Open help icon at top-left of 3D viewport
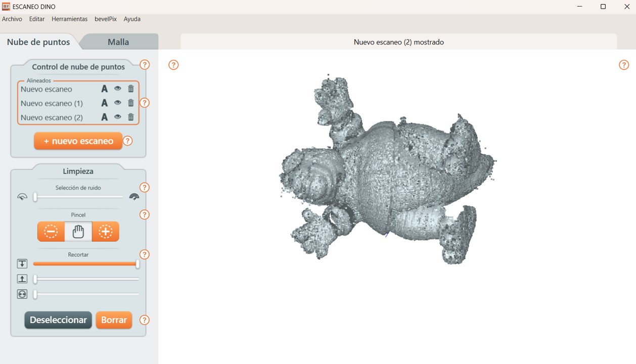This screenshot has height=364, width=636. tap(173, 65)
